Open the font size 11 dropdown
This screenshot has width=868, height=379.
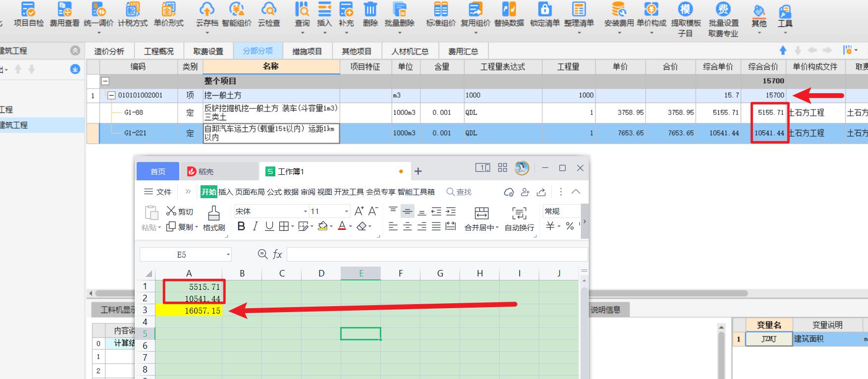pos(347,212)
